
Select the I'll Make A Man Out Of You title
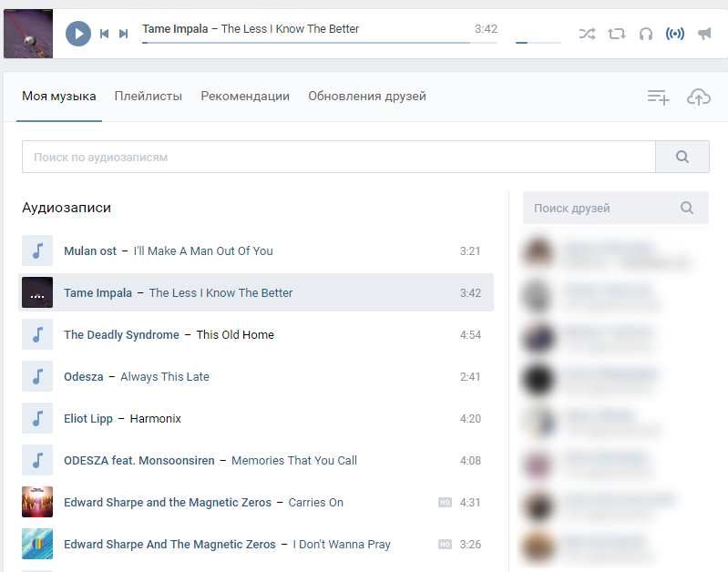[x=203, y=251]
